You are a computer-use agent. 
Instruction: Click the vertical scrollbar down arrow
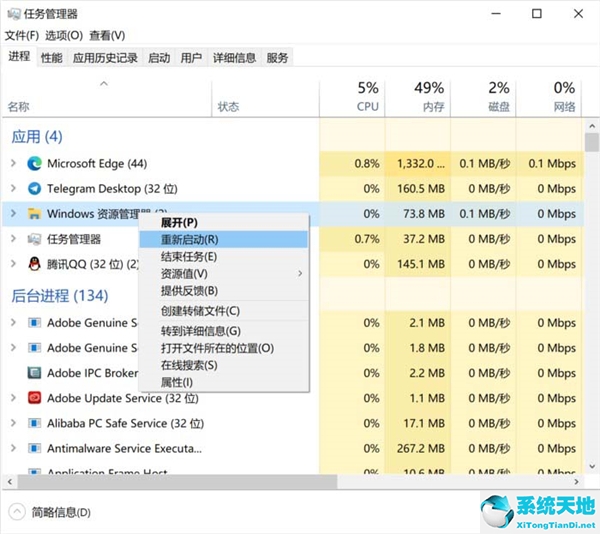click(x=592, y=466)
